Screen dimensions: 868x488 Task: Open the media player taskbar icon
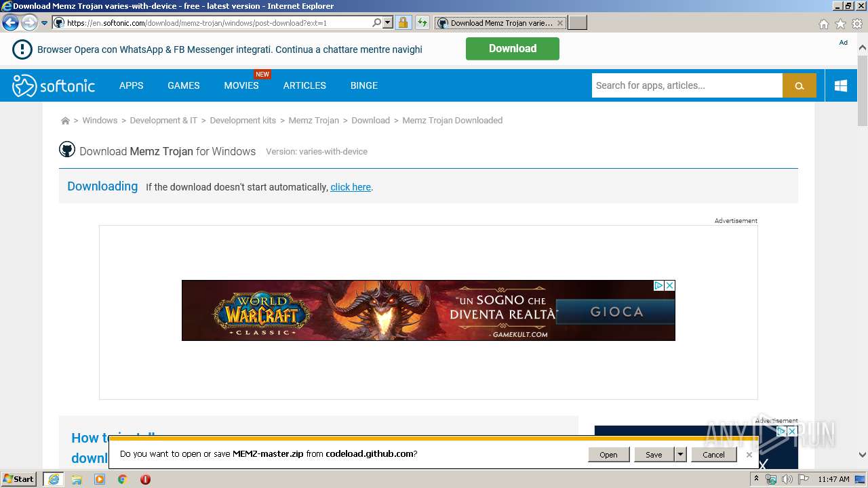pyautogui.click(x=100, y=479)
